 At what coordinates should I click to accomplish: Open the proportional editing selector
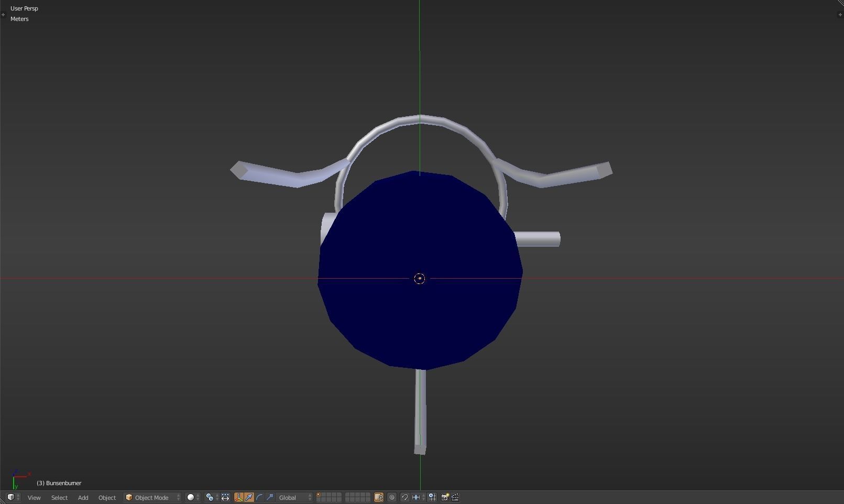[392, 498]
